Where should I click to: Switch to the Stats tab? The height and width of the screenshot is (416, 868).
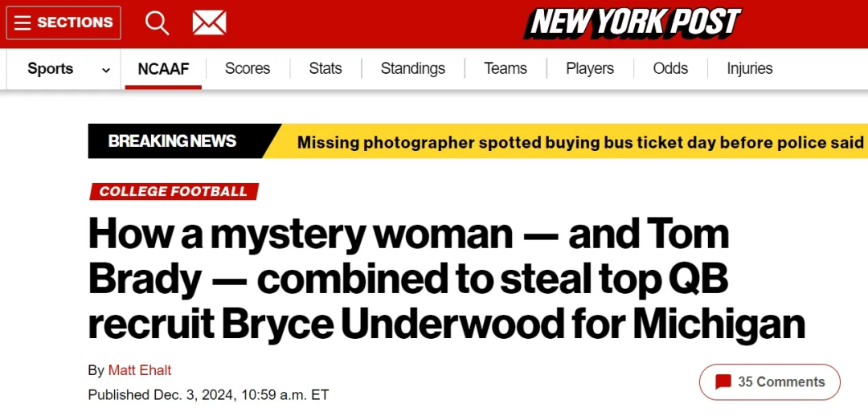tap(325, 69)
